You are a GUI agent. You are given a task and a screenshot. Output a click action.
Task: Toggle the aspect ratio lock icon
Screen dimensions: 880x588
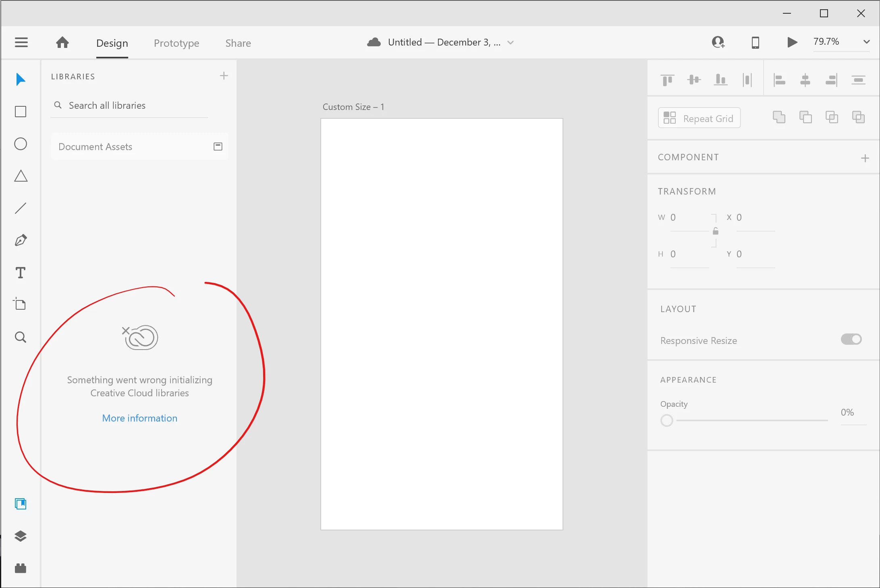[716, 231]
